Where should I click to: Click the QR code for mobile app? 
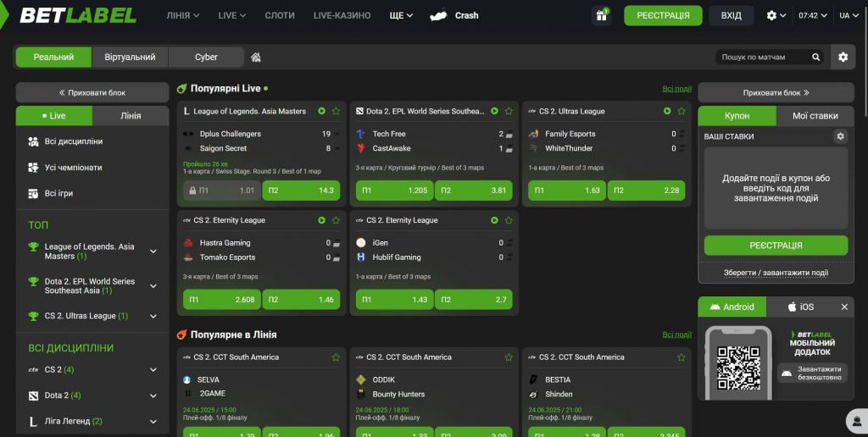pyautogui.click(x=738, y=368)
